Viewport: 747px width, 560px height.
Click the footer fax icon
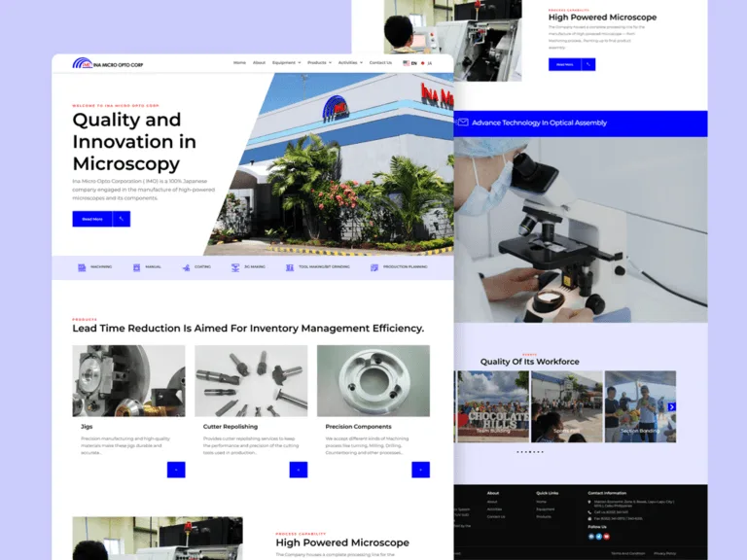[x=589, y=518]
